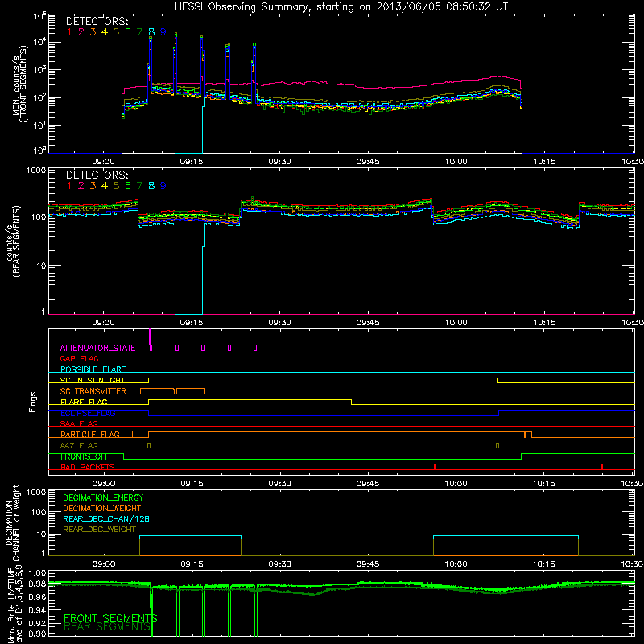Click FRONT SEGMENTS legend in livetime plot
The image size is (644, 644).
(x=110, y=618)
